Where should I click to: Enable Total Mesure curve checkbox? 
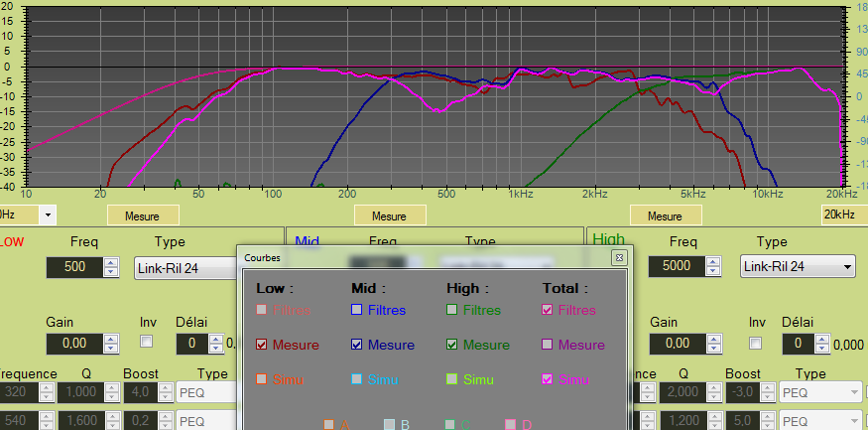coord(548,345)
